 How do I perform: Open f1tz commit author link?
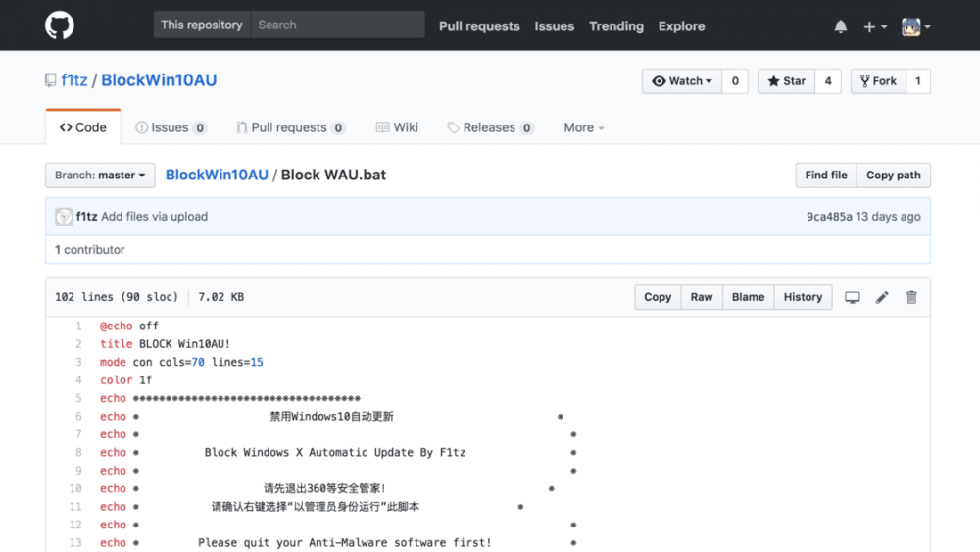click(x=87, y=217)
